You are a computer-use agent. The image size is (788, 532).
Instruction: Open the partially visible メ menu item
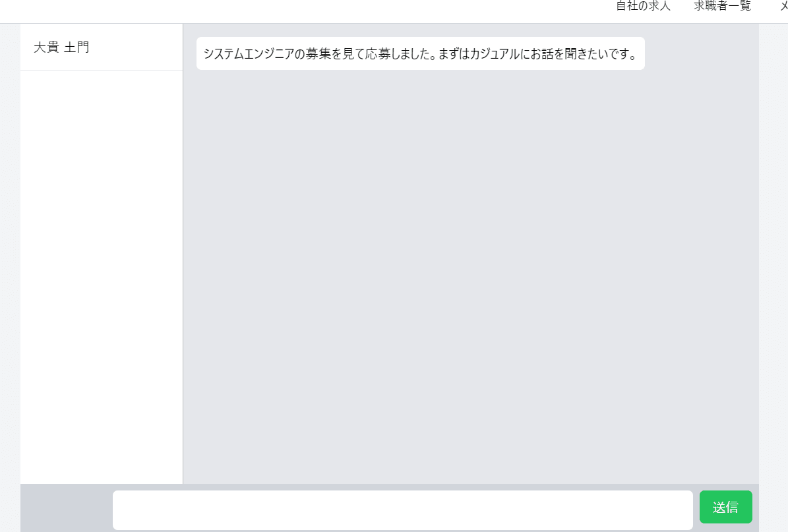[x=784, y=5]
